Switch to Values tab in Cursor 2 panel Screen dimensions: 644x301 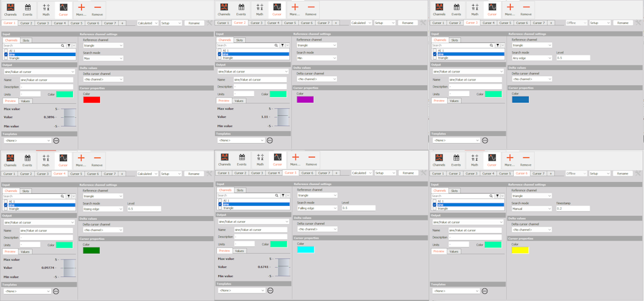point(239,101)
